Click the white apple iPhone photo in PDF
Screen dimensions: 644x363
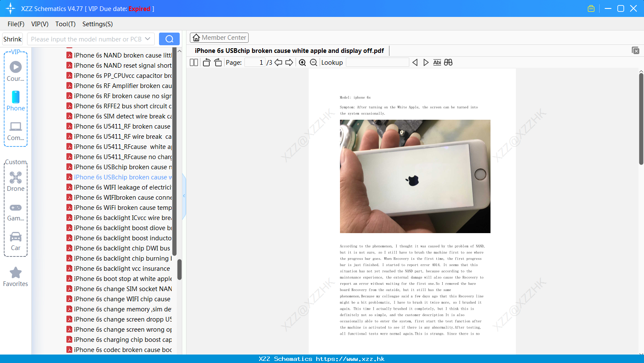[415, 176]
